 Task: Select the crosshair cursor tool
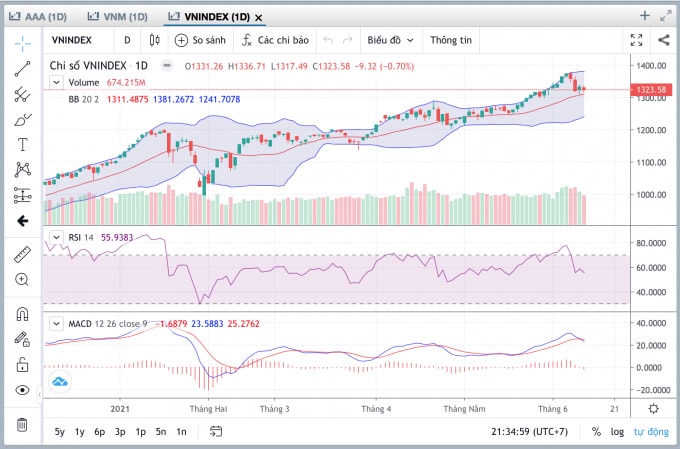tap(23, 43)
